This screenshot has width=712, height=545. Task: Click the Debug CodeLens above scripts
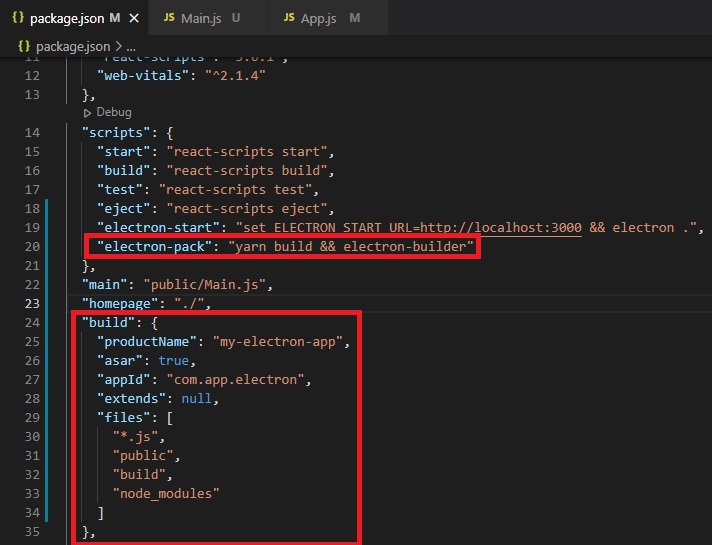114,112
